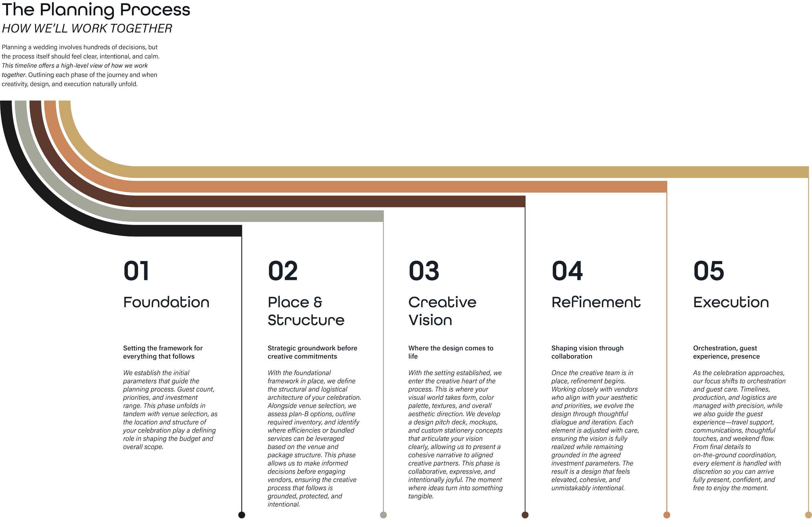Click the black timeline endpoint dot
The width and height of the screenshot is (812, 527).
242,515
